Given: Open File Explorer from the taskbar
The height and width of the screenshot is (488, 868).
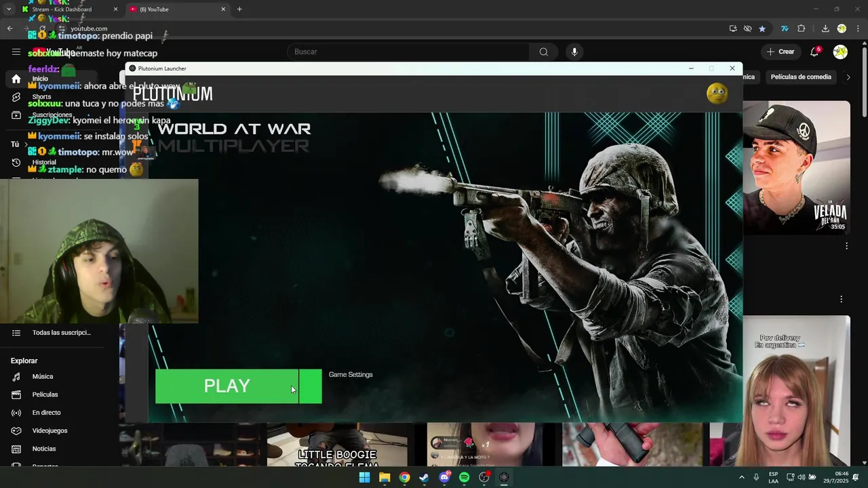Looking at the screenshot, I should (x=384, y=478).
